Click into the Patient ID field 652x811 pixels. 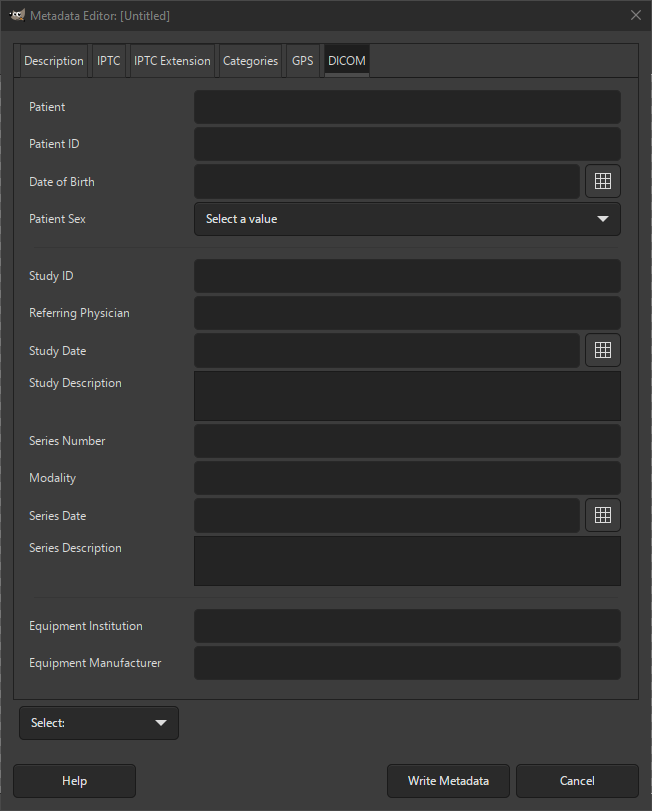[x=407, y=144]
